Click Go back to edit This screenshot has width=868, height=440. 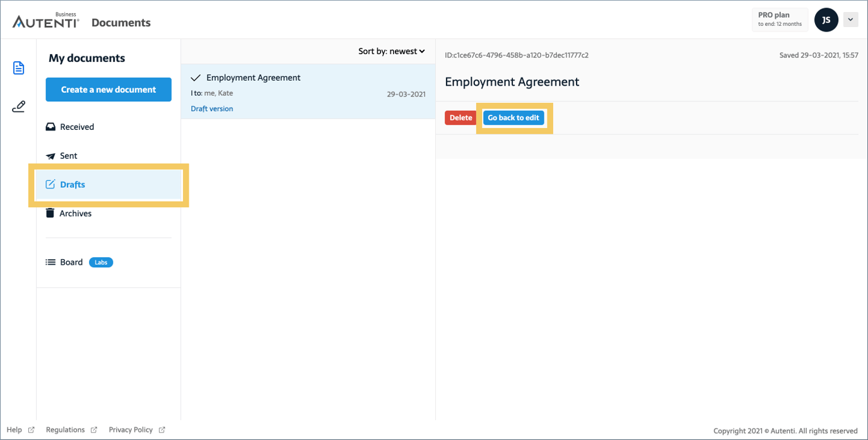[x=513, y=118]
